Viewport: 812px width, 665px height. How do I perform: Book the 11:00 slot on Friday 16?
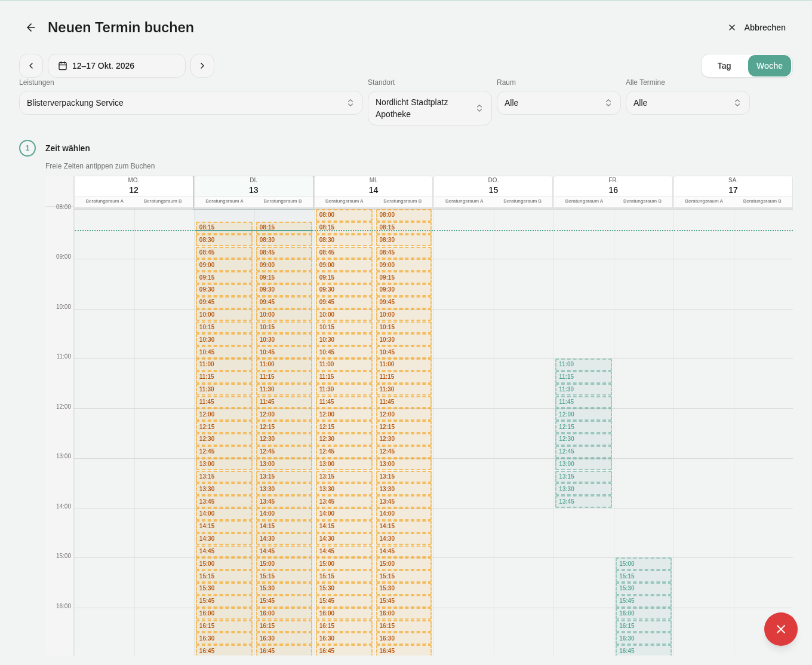[584, 364]
